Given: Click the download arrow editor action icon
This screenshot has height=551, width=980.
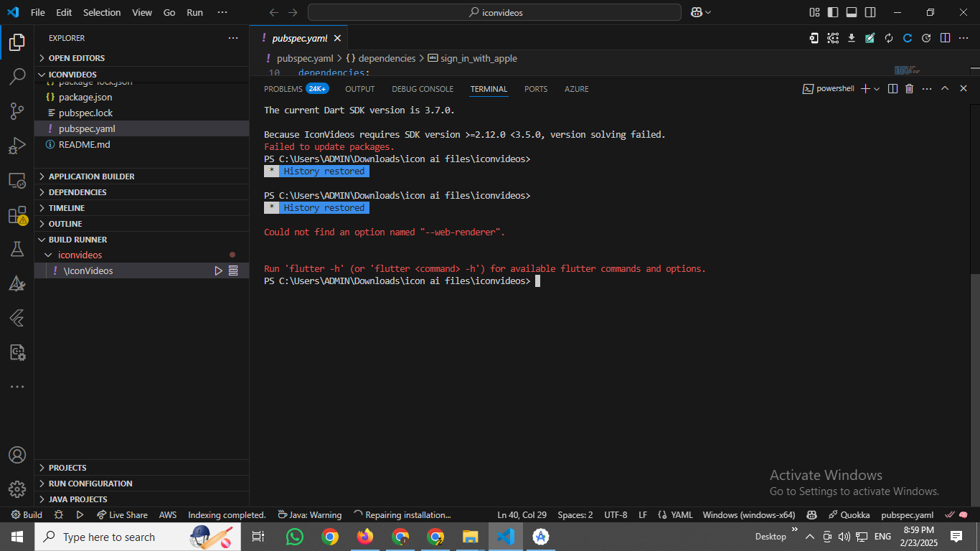Looking at the screenshot, I should tap(852, 38).
